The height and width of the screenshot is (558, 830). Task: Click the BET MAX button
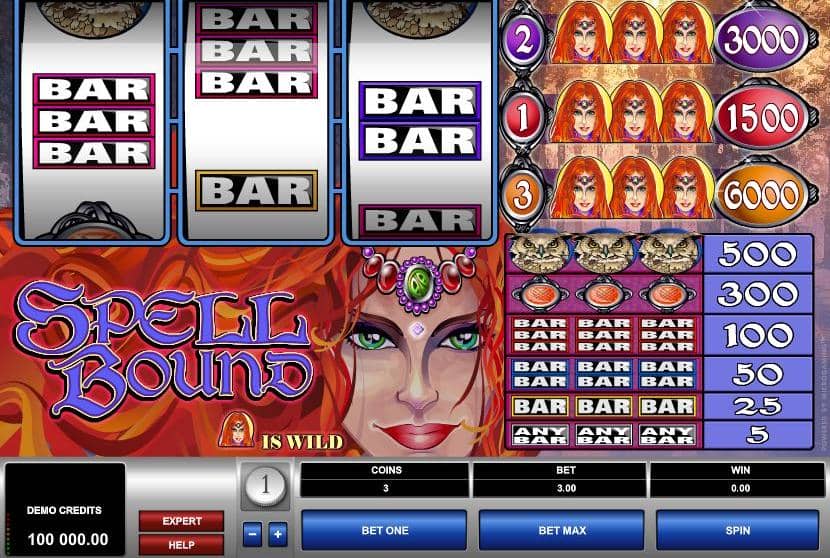click(562, 530)
